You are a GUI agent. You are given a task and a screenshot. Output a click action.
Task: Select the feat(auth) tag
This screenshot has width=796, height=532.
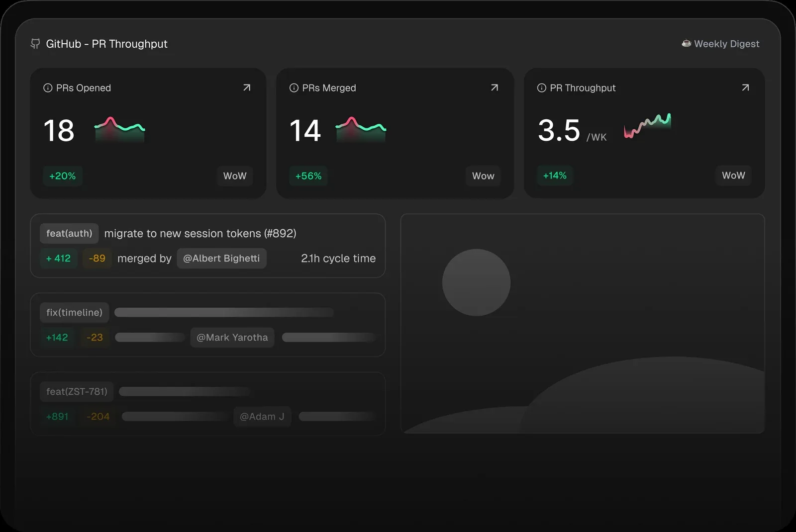tap(69, 233)
